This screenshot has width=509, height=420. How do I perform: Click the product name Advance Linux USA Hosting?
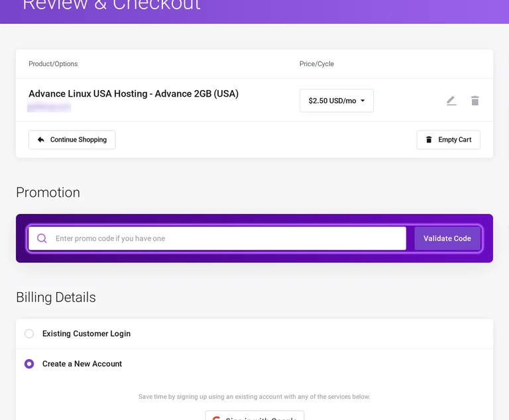click(133, 93)
